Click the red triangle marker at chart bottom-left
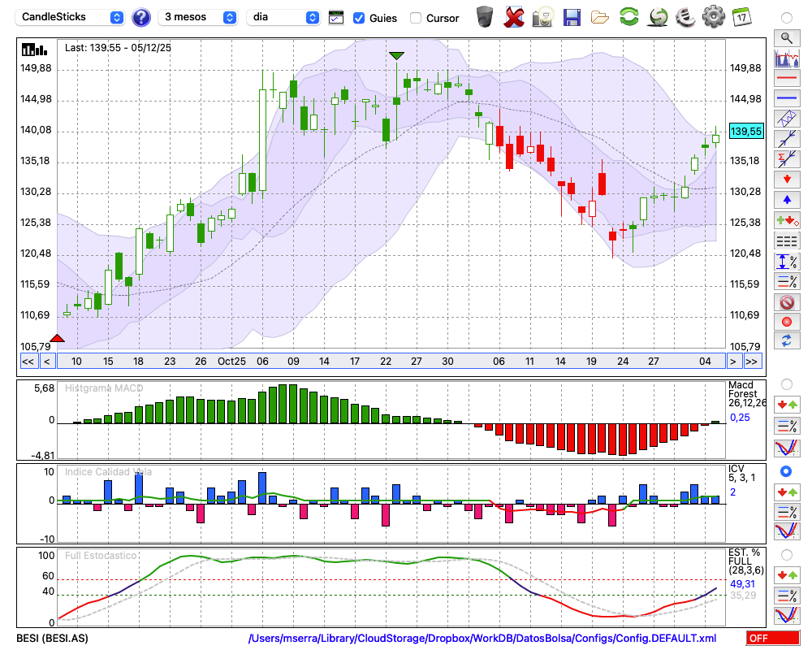Viewport: 812px width, 650px height. (x=57, y=338)
